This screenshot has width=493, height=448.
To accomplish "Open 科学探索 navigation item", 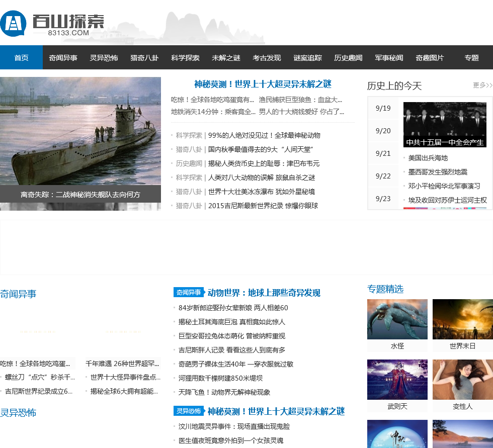I will pos(185,58).
